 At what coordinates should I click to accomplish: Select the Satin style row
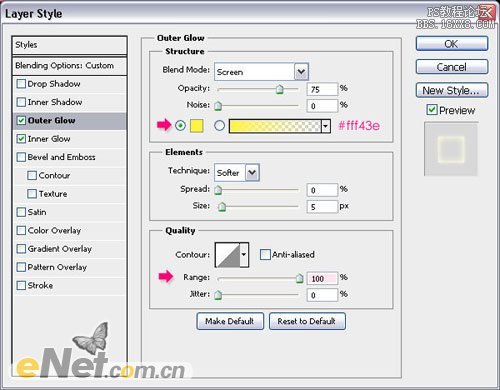coord(70,212)
